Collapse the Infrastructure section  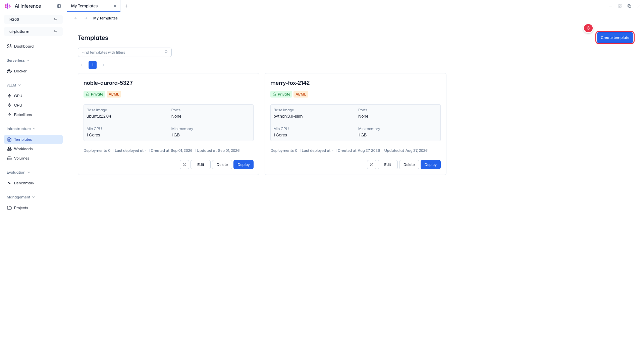(21, 129)
